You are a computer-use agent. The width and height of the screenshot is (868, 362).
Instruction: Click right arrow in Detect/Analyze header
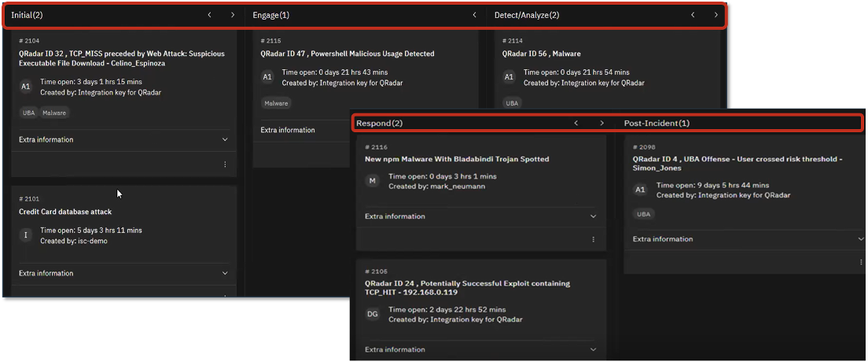[715, 15]
